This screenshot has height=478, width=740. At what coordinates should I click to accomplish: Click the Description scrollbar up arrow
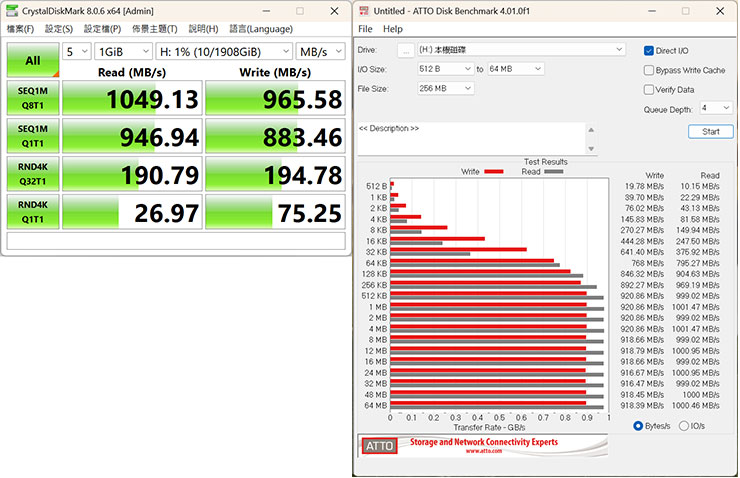click(591, 130)
